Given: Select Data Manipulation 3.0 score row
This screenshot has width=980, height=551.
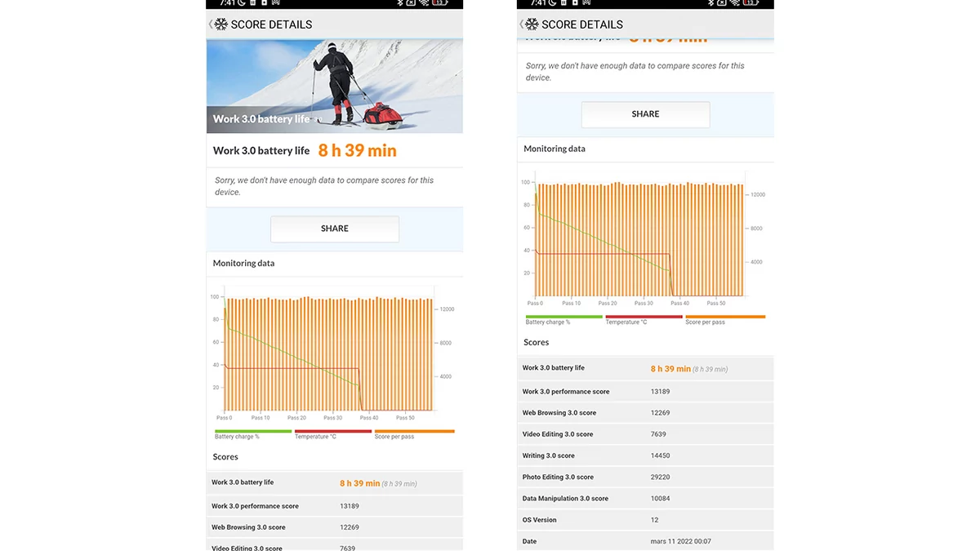Looking at the screenshot, I should pos(645,498).
